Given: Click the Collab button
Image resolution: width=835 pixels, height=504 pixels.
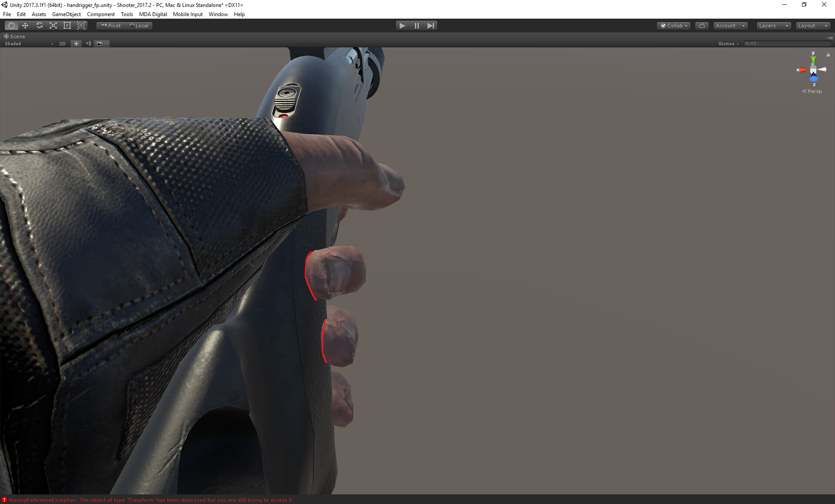Looking at the screenshot, I should (673, 25).
